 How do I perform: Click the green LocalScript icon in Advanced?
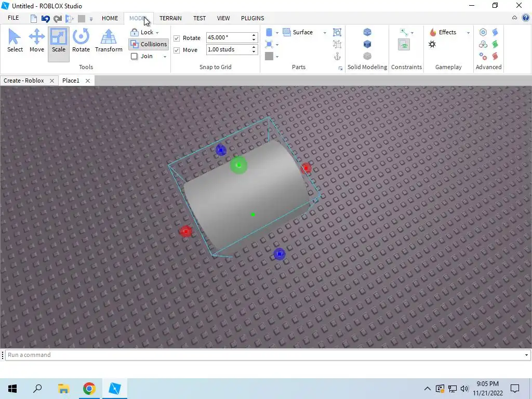pos(495,44)
